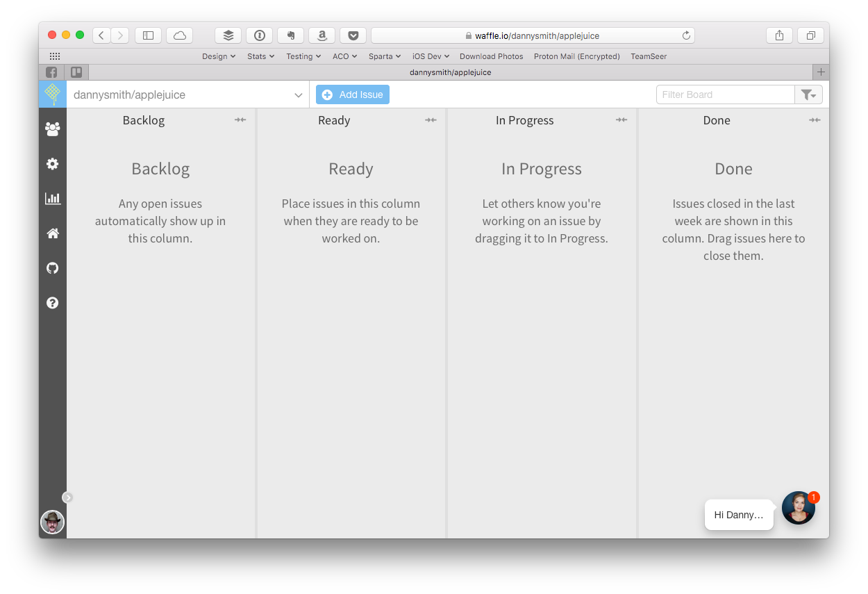The height and width of the screenshot is (594, 868).
Task: Focus the Filter Board input field
Action: coord(725,94)
